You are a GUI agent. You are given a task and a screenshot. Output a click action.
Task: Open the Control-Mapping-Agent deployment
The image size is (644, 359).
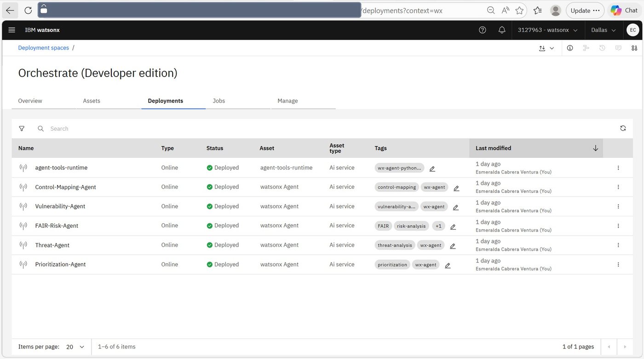[x=65, y=187]
